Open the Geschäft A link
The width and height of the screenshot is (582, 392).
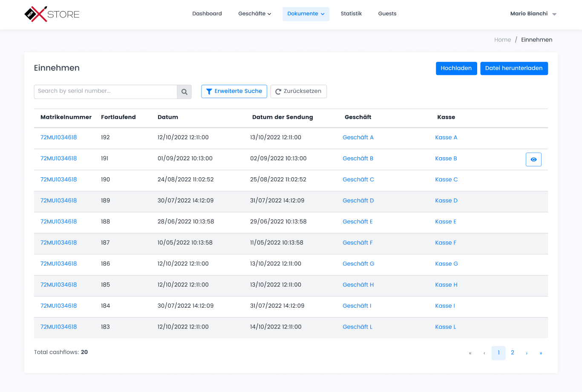tap(358, 138)
